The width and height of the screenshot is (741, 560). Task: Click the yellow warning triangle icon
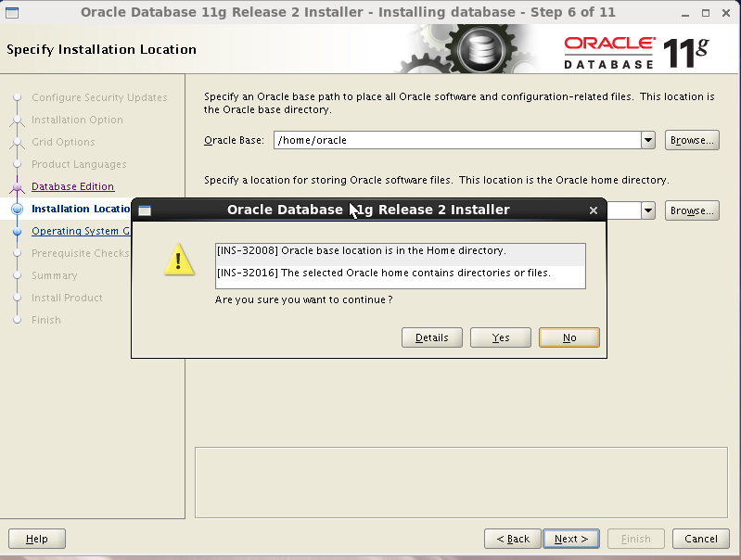click(x=179, y=260)
